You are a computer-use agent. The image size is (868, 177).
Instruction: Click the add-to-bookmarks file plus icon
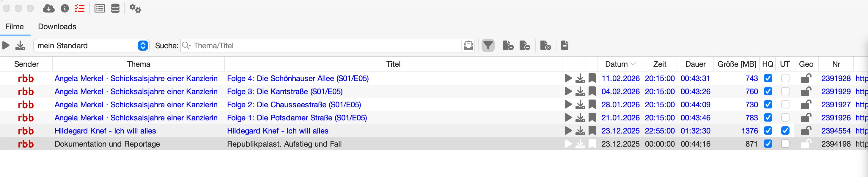click(x=508, y=46)
